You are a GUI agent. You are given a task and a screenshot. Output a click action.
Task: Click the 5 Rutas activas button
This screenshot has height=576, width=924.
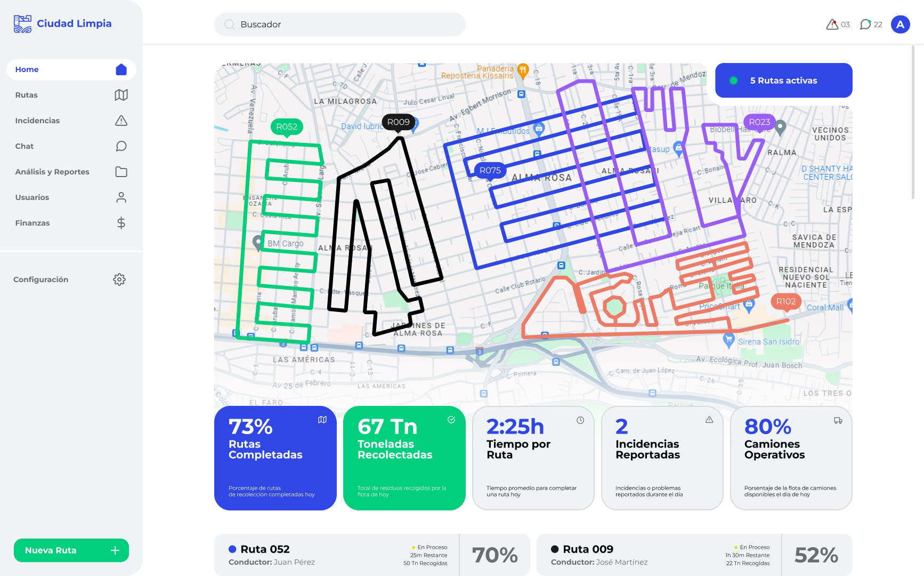(783, 81)
